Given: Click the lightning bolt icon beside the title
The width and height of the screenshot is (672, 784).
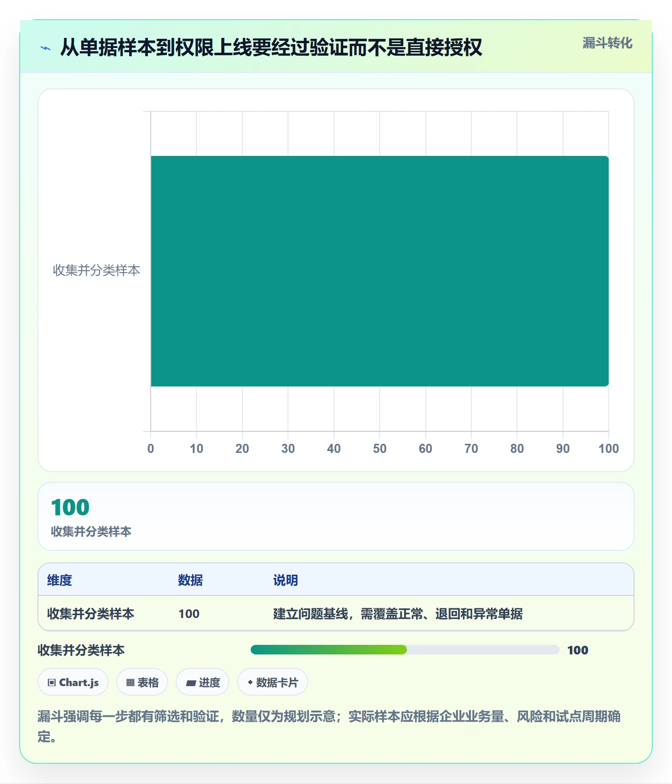Looking at the screenshot, I should point(46,48).
